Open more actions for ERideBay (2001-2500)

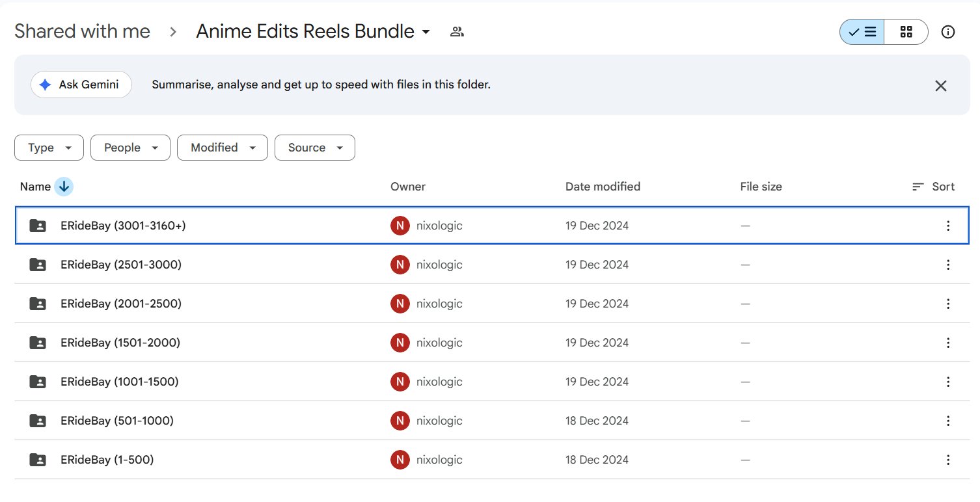pos(947,304)
